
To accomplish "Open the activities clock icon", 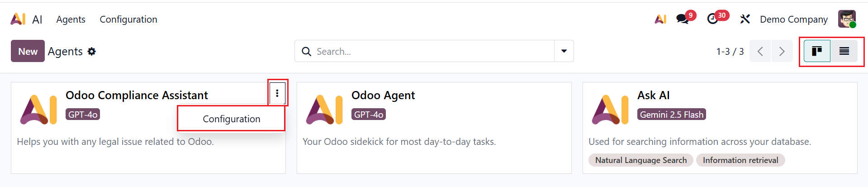I will pos(712,19).
